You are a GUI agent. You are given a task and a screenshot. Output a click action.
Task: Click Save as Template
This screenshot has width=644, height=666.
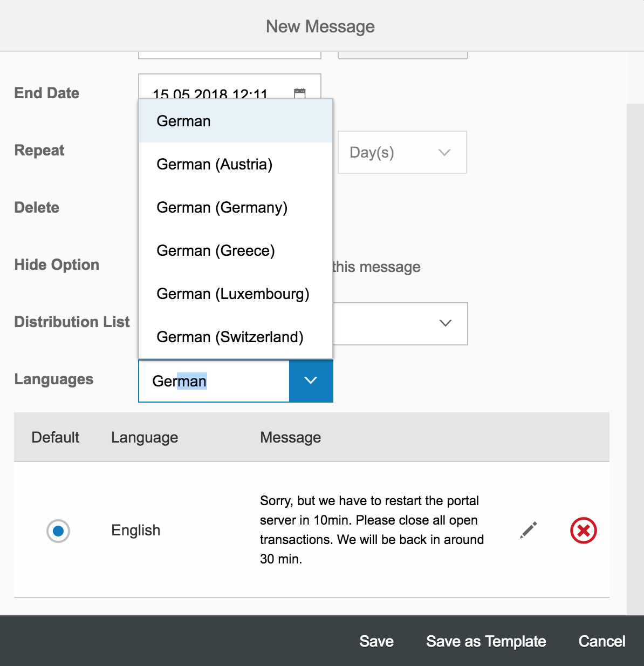coord(486,641)
